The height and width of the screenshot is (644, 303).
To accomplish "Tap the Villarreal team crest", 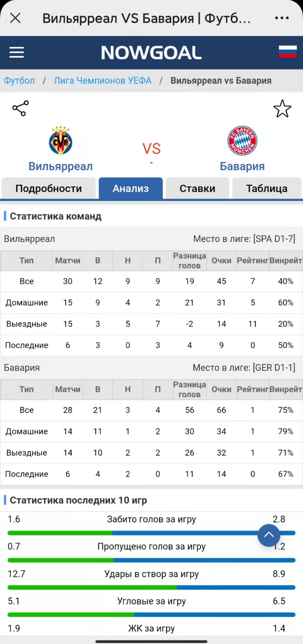I will pyautogui.click(x=61, y=141).
